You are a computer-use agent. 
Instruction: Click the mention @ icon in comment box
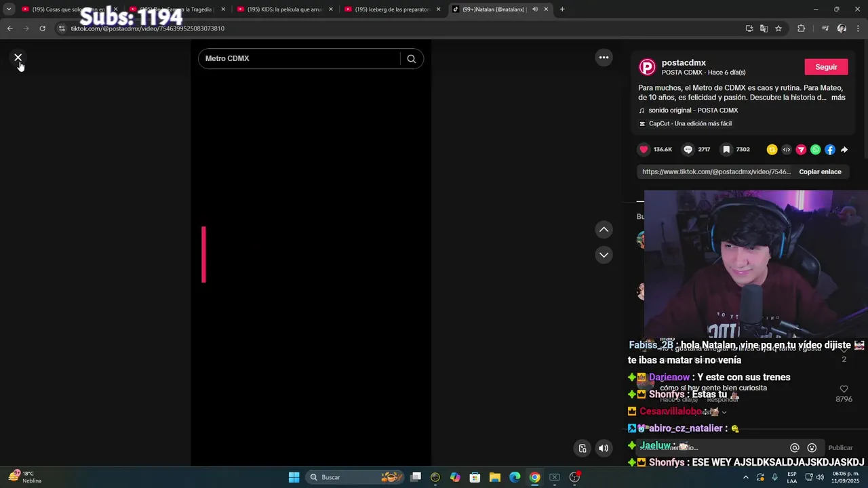click(x=795, y=448)
